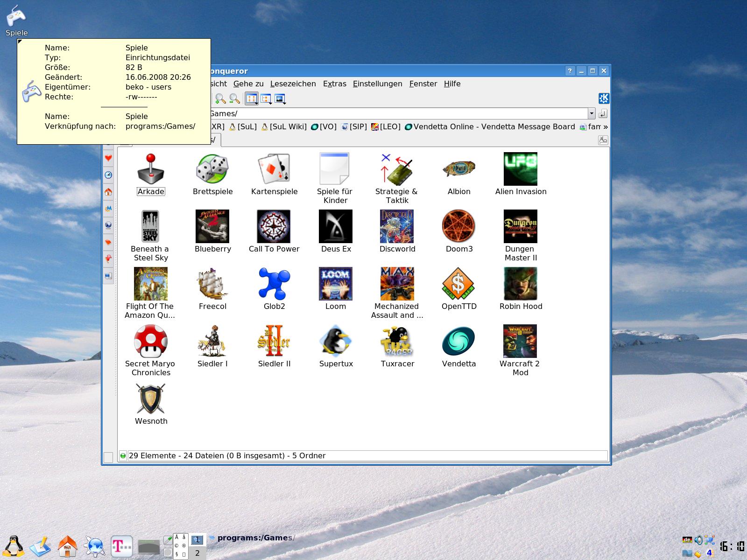Image resolution: width=747 pixels, height=560 pixels.
Task: Open the volume speaker tray icon
Action: pyautogui.click(x=698, y=540)
